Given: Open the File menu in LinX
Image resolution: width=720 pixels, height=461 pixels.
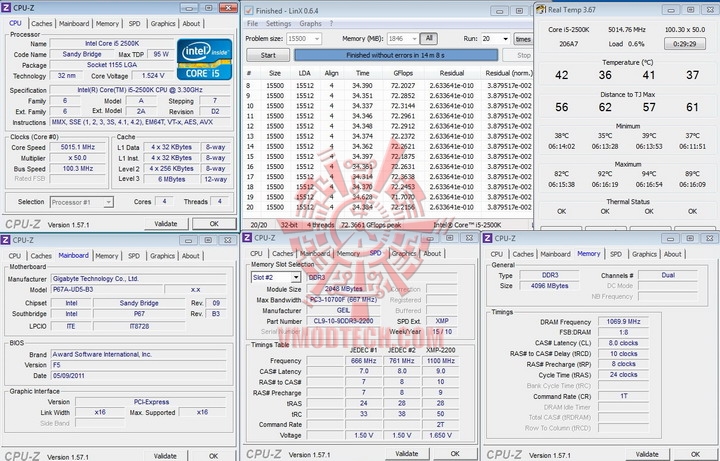Looking at the screenshot, I should click(x=253, y=23).
